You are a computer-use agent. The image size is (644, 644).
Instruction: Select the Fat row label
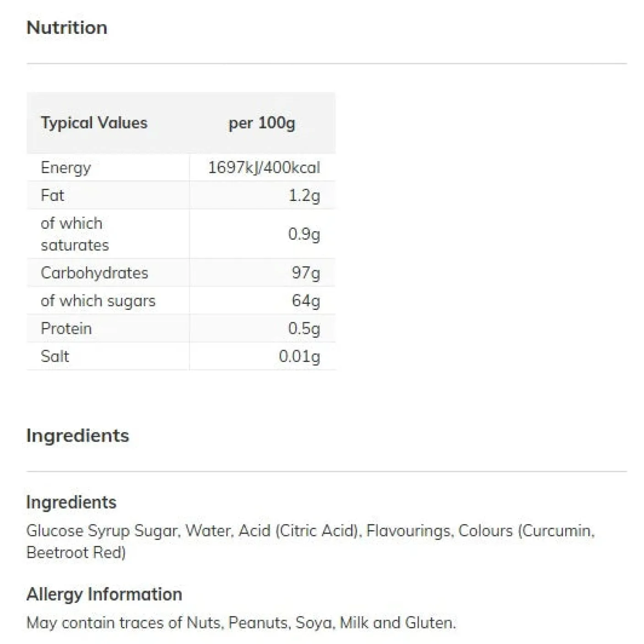52,195
